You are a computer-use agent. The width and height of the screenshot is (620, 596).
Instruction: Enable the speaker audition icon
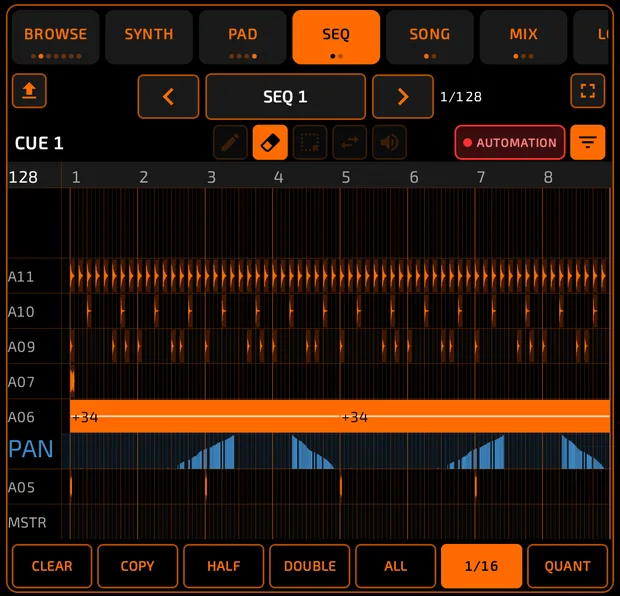(x=389, y=142)
